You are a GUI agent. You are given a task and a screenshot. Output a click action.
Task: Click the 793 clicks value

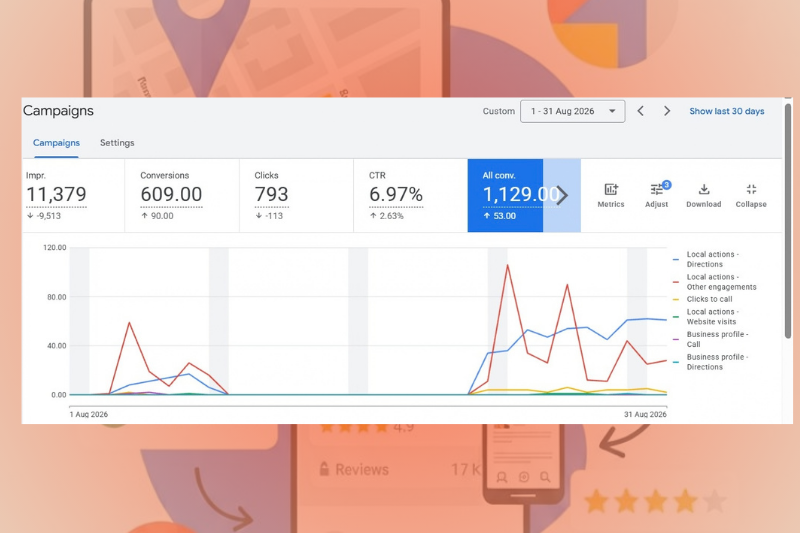click(271, 194)
